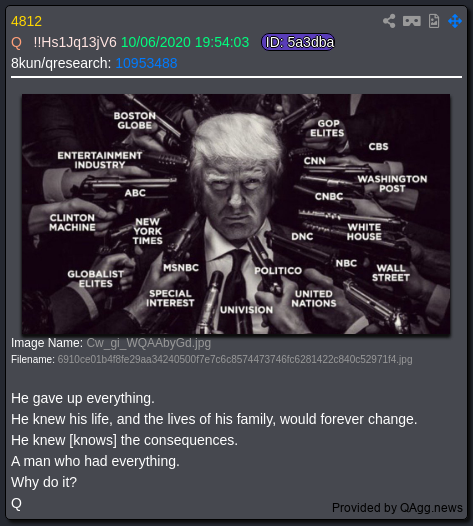Click the image document icon

[x=434, y=21]
